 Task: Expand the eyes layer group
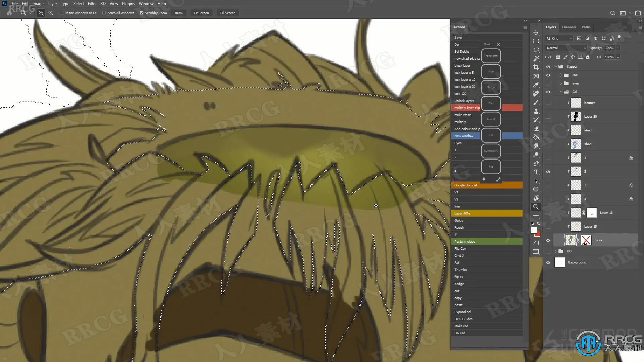561,83
